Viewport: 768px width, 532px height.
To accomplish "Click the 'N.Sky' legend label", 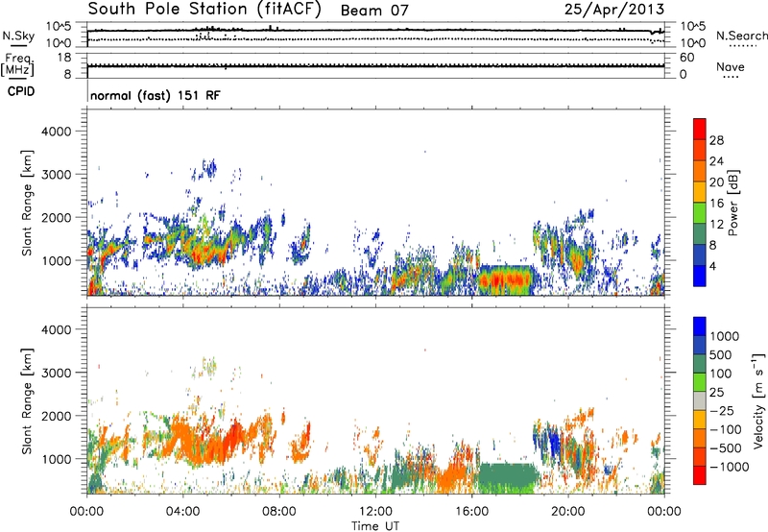I will (x=18, y=36).
